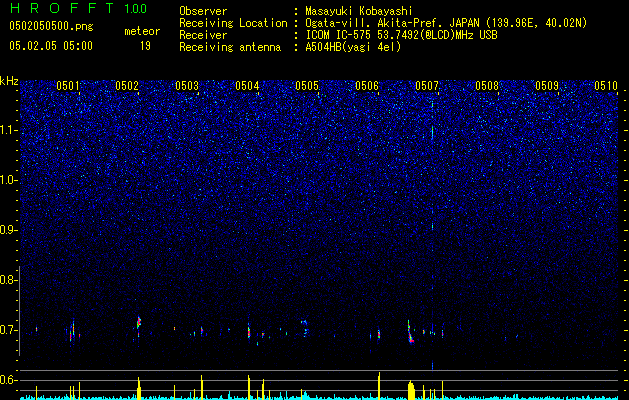This screenshot has height=400, width=629.
Task: Click the 0.9 kHz frequency tick label
Action: click(8, 230)
